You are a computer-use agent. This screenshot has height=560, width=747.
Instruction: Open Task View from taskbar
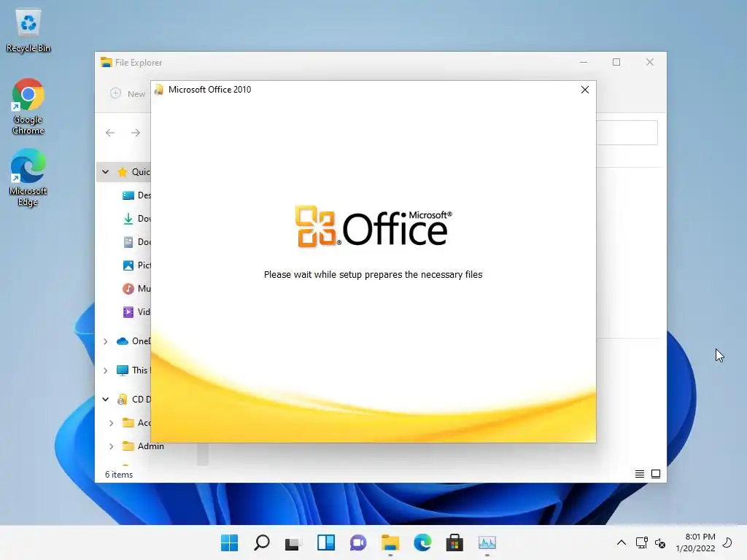293,542
